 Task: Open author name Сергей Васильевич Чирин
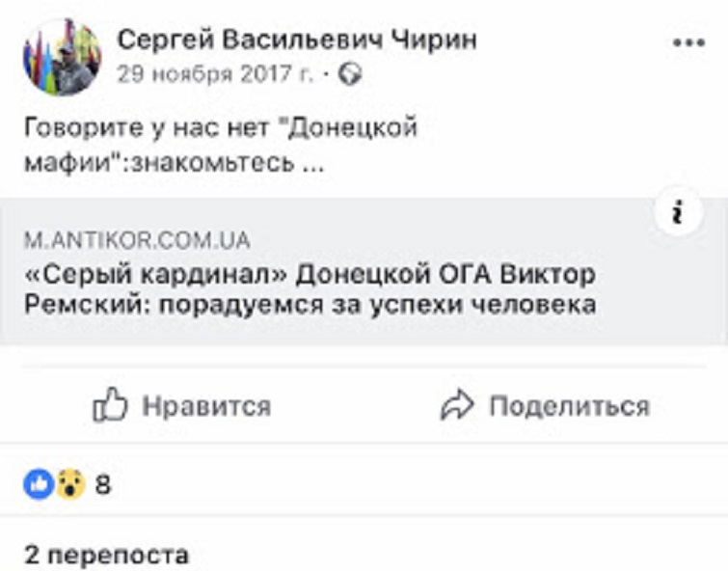[x=296, y=40]
